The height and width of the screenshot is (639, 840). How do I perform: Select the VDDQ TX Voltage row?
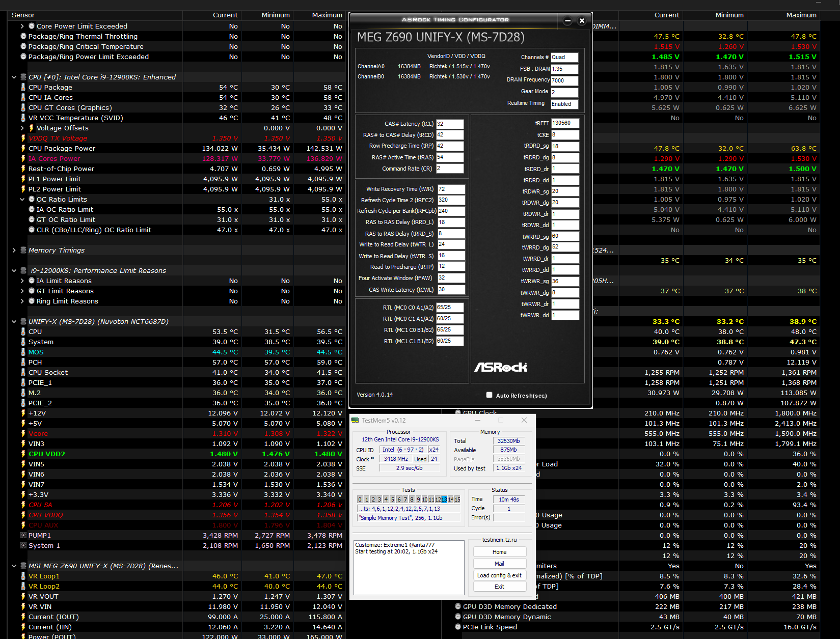(x=177, y=138)
